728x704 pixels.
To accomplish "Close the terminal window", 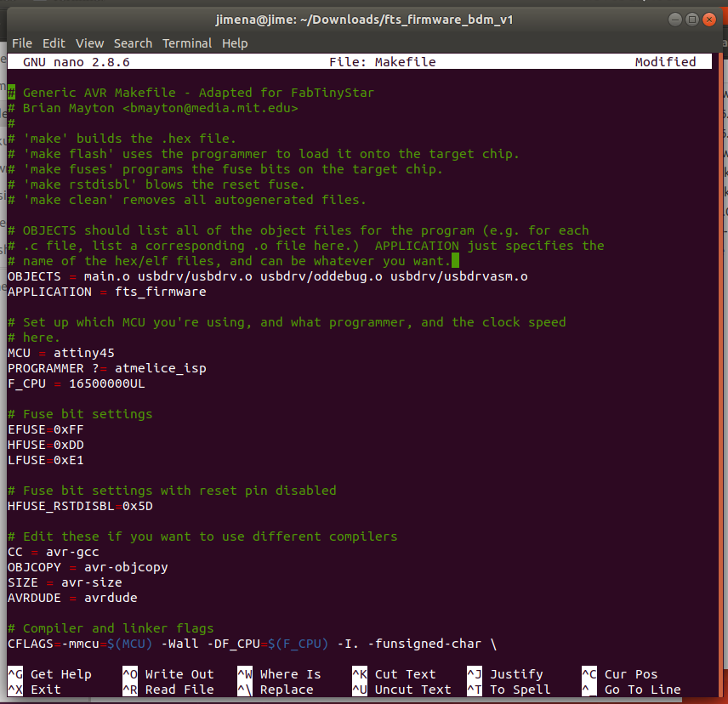I will (709, 20).
